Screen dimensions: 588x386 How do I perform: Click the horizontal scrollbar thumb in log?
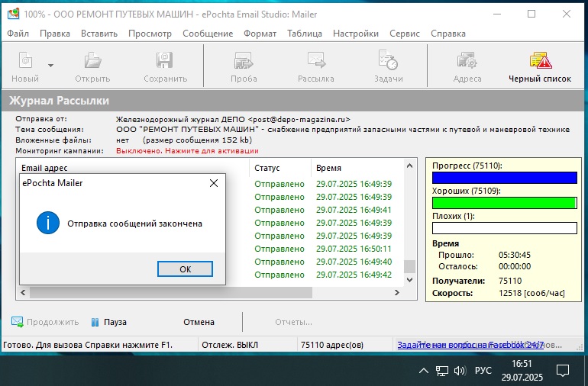[x=171, y=293]
